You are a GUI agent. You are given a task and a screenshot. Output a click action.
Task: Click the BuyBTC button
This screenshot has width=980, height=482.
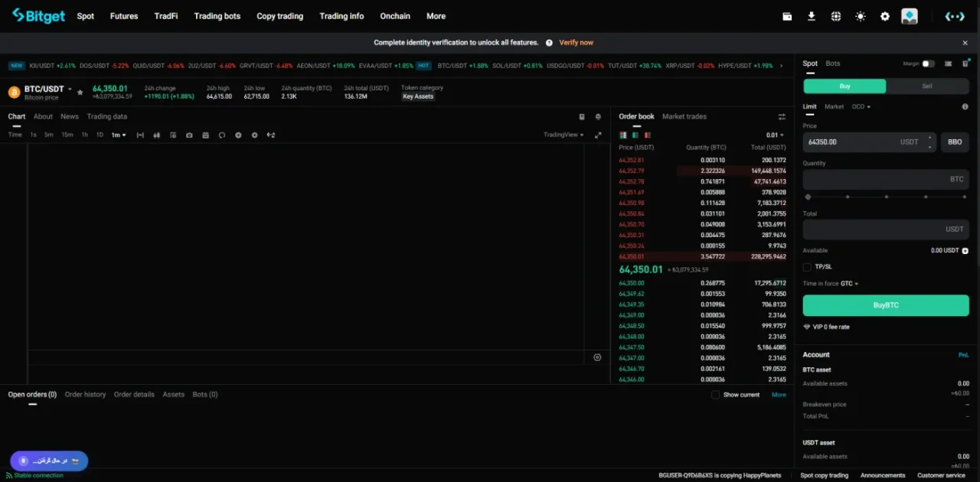(x=886, y=305)
